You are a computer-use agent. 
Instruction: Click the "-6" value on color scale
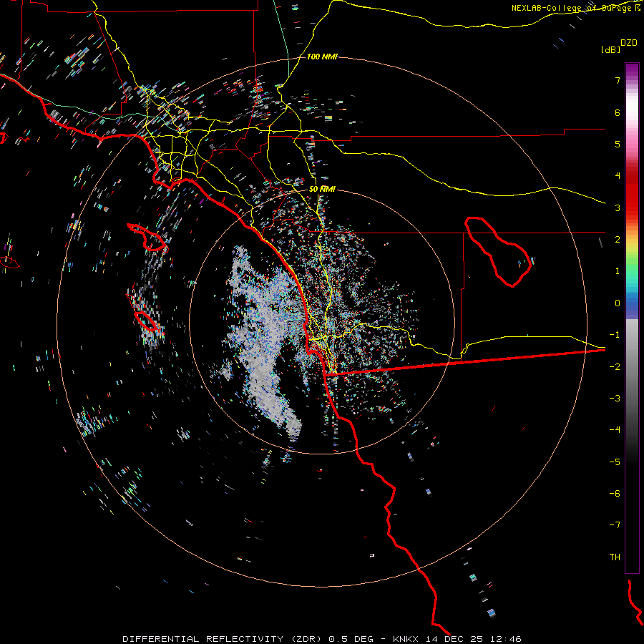[615, 494]
